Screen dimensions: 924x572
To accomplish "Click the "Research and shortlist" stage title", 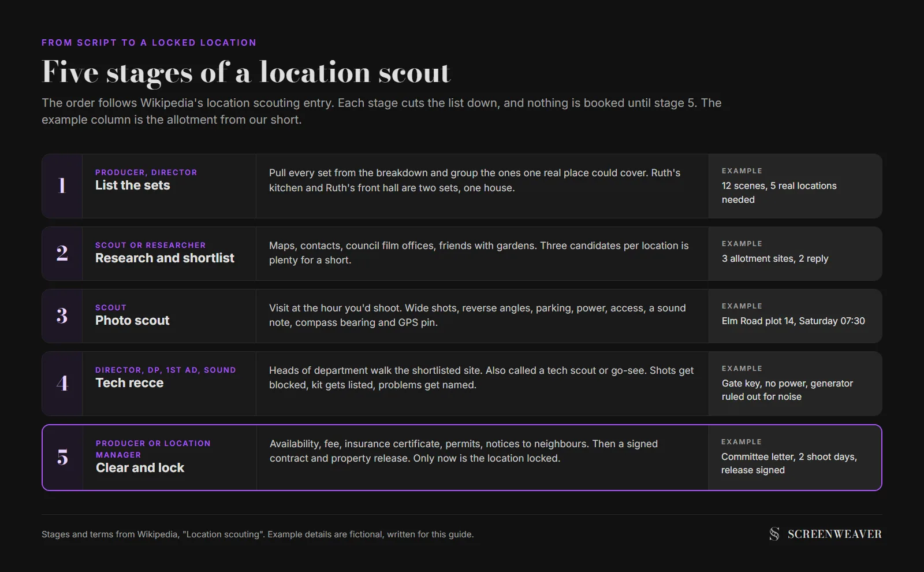I will coord(165,258).
